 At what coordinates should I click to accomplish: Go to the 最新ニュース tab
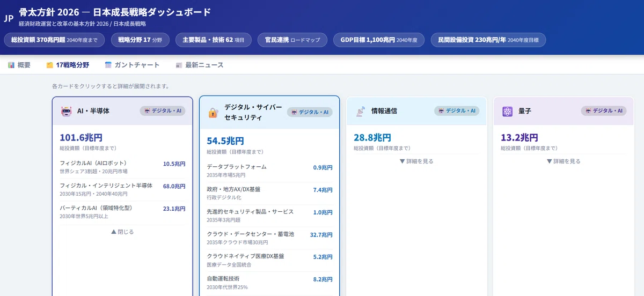pyautogui.click(x=200, y=65)
